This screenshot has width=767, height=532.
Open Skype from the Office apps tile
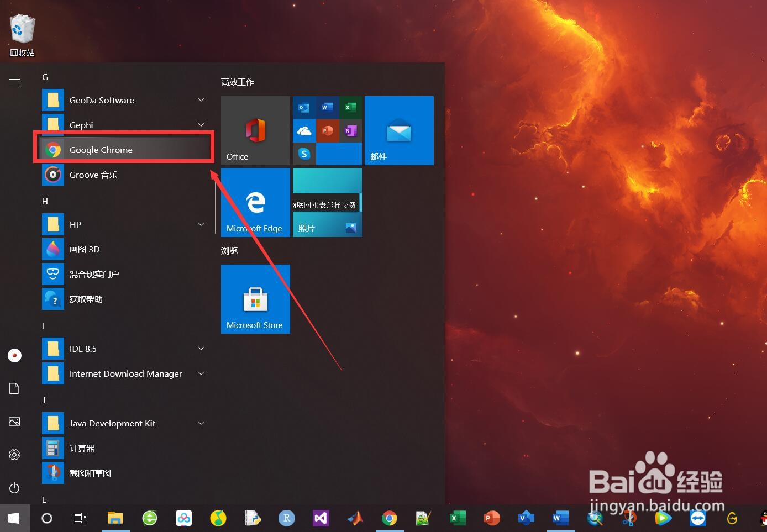pos(304,154)
